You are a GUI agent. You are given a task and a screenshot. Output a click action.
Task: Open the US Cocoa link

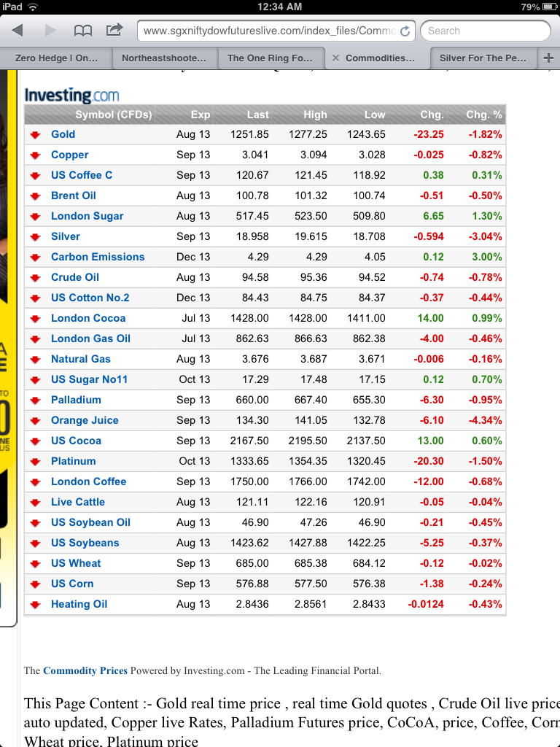click(76, 441)
